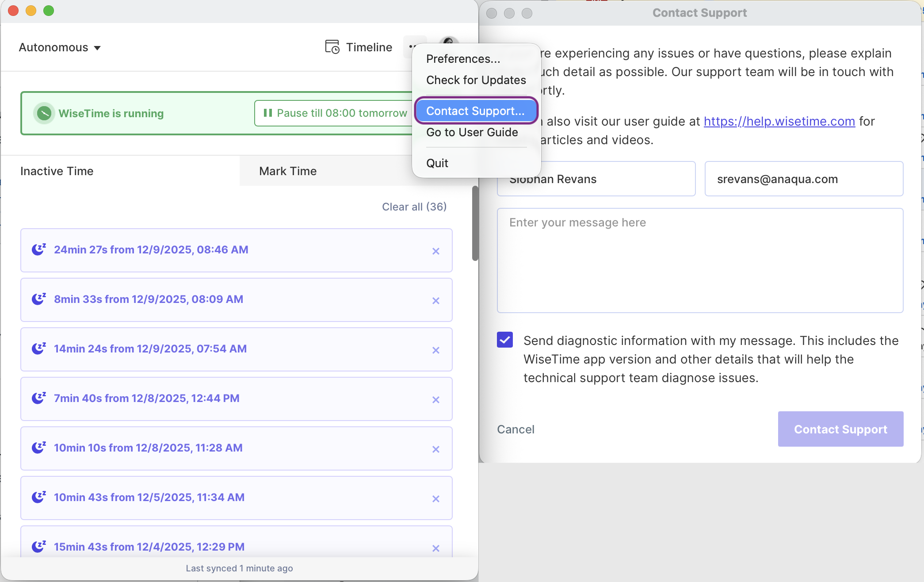Uncheck Send diagnostic information checkbox
924x582 pixels.
(x=505, y=340)
